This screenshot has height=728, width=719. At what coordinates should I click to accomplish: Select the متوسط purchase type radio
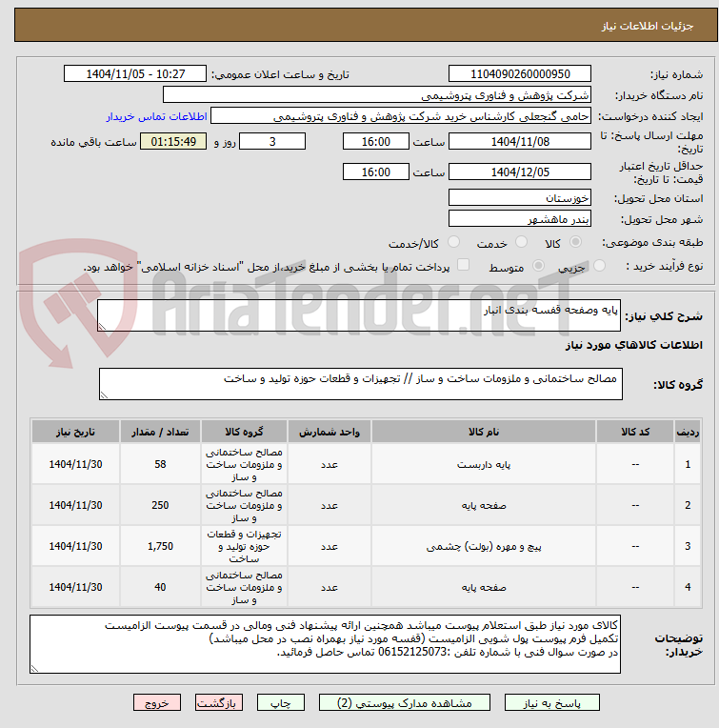[x=538, y=266]
